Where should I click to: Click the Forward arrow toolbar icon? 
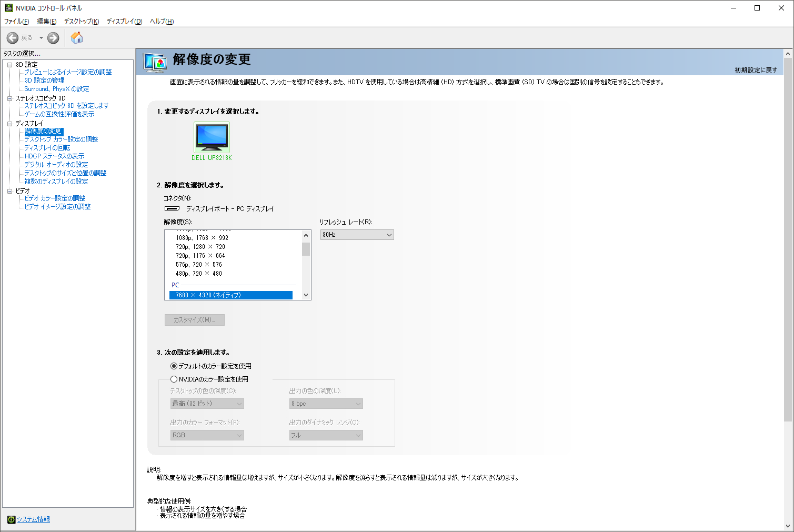(53, 38)
